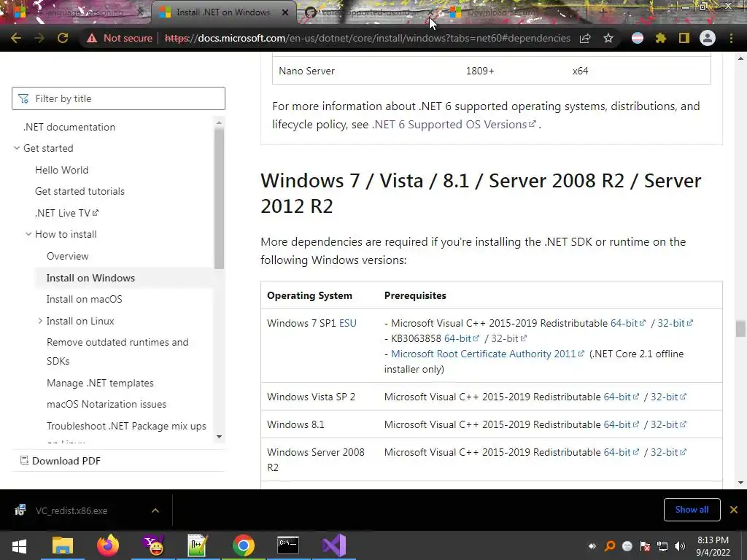Open File Explorer from taskbar
The width and height of the screenshot is (747, 560).
pyautogui.click(x=63, y=545)
